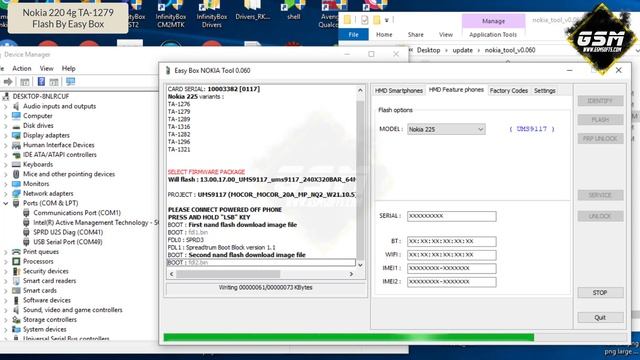Click 'Desktop' in the Explorer address breadcrumb
Viewport: 640px width, 360px height.
(429, 50)
